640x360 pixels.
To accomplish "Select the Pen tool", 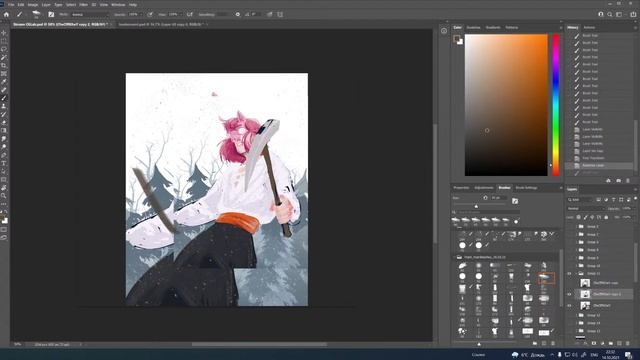I will coord(4,155).
